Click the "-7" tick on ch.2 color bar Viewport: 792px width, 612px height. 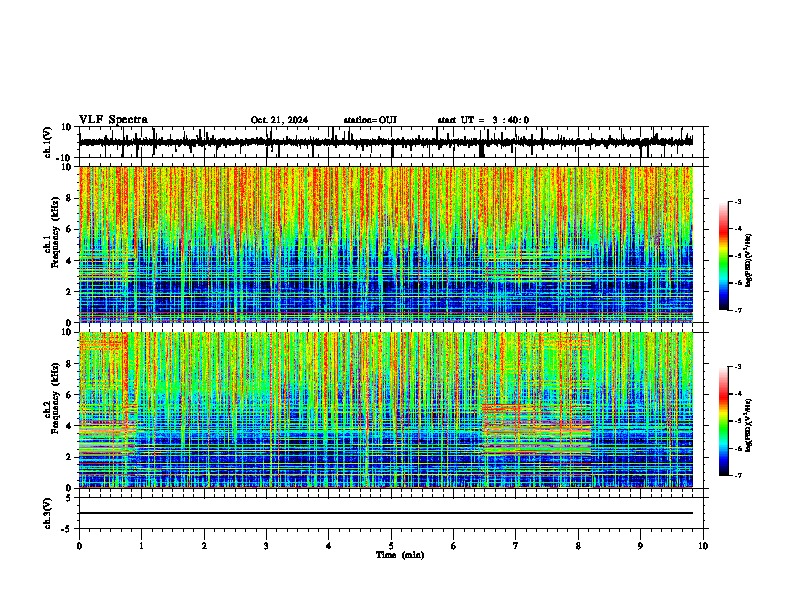pos(738,475)
